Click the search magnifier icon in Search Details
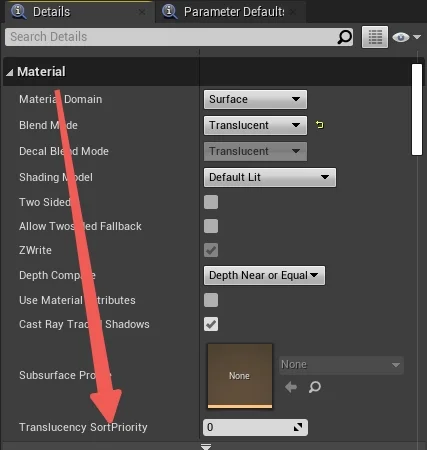Viewport: 427px width, 450px height. (x=344, y=37)
